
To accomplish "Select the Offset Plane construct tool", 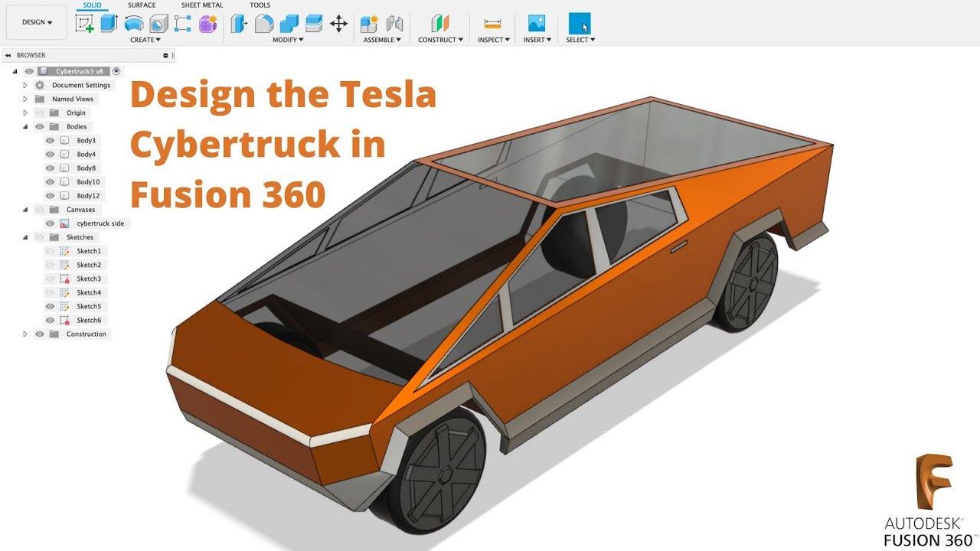I will pyautogui.click(x=439, y=24).
